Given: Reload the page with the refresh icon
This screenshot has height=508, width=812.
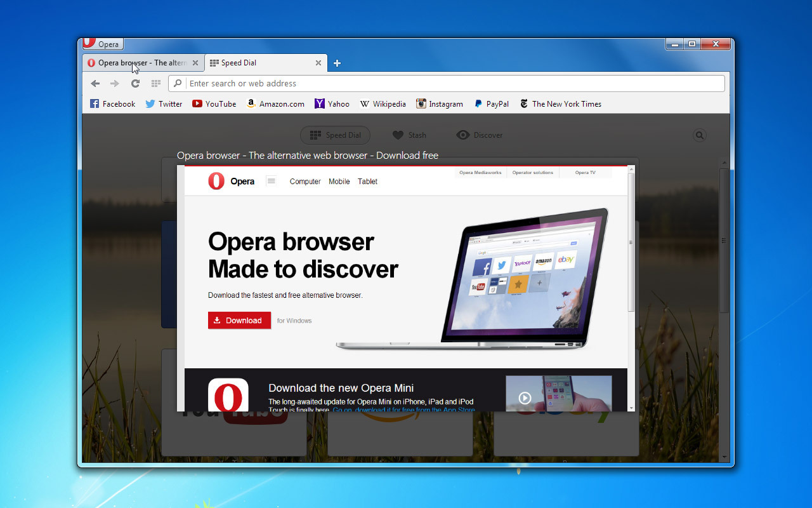Looking at the screenshot, I should click(135, 84).
